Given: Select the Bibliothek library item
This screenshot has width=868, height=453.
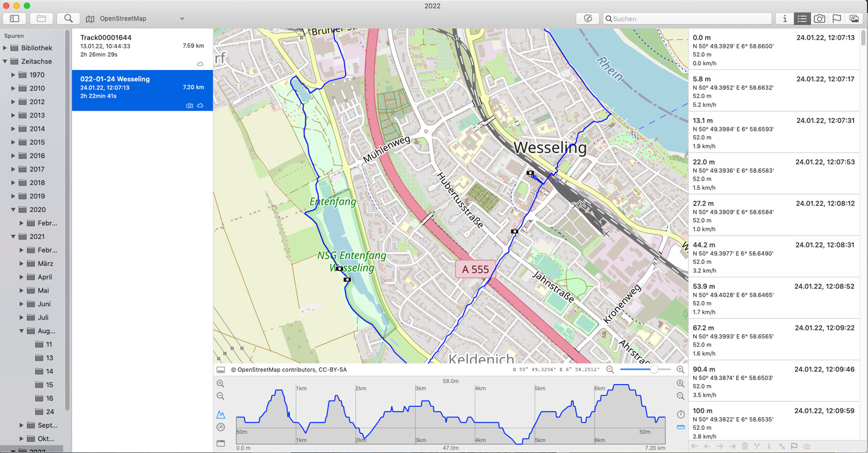Looking at the screenshot, I should tap(36, 48).
